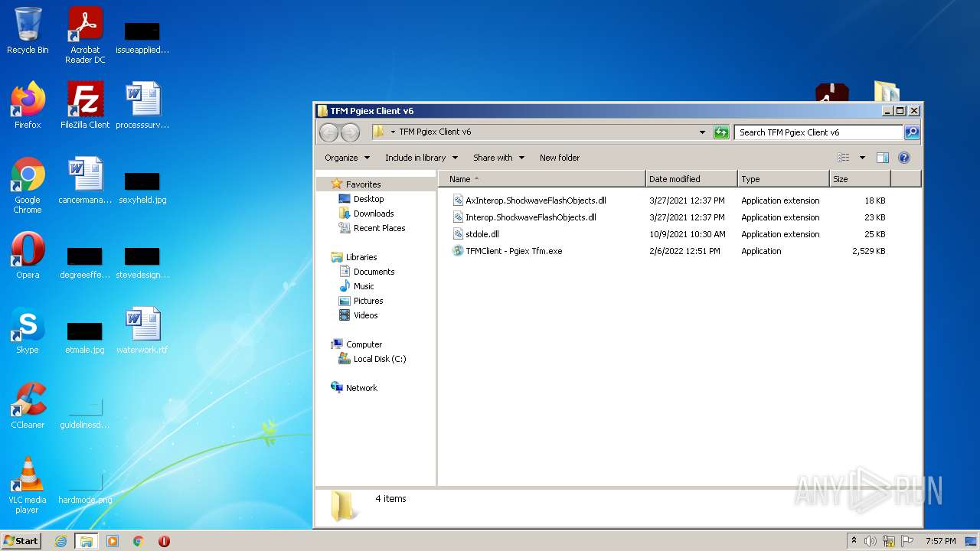
Task: Open Local Disk (C:)
Action: point(380,359)
